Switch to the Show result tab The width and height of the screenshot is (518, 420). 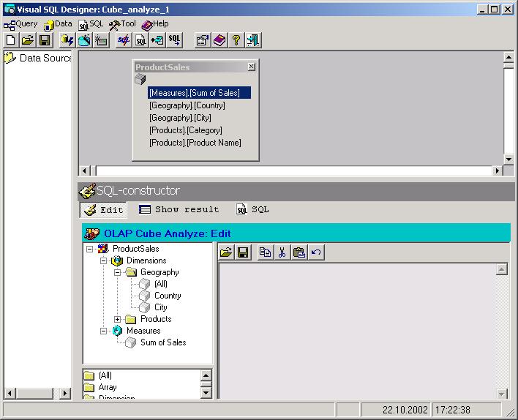179,209
